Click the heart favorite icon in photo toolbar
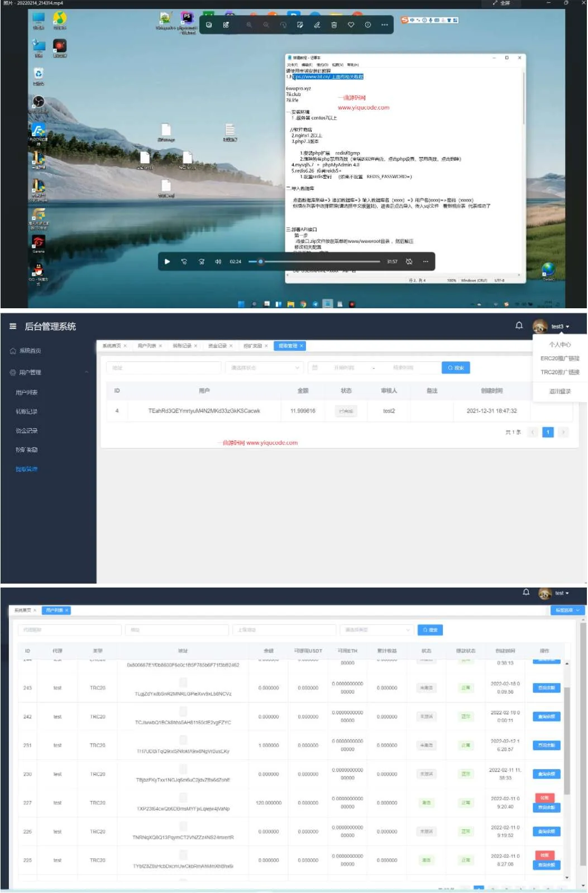 (x=351, y=25)
